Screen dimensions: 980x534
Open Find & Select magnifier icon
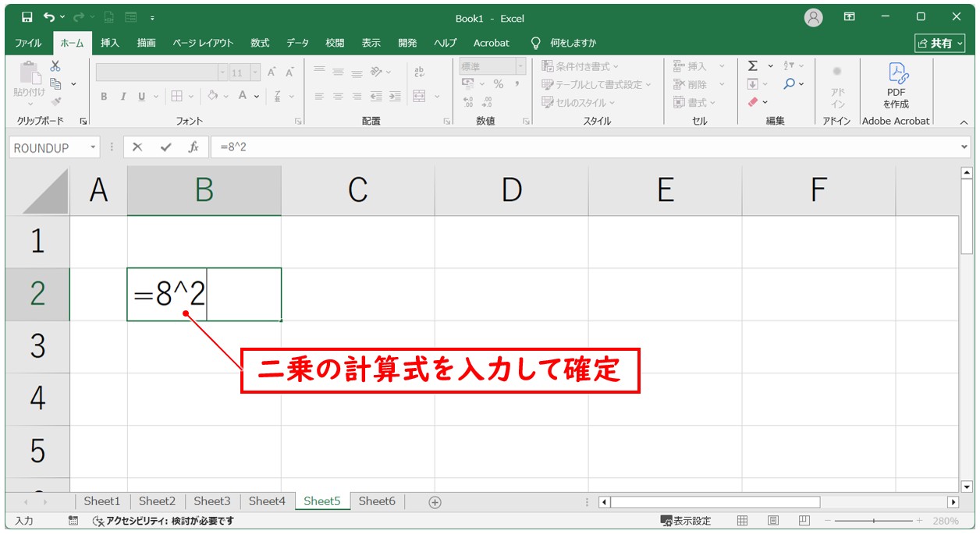[790, 84]
